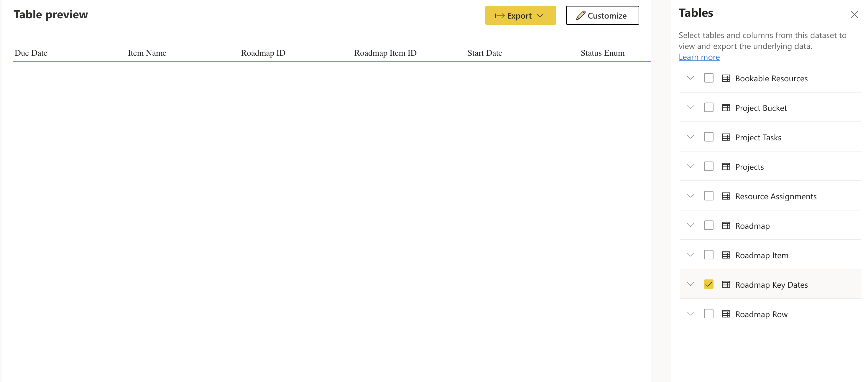Select the Start Date column header

point(484,53)
